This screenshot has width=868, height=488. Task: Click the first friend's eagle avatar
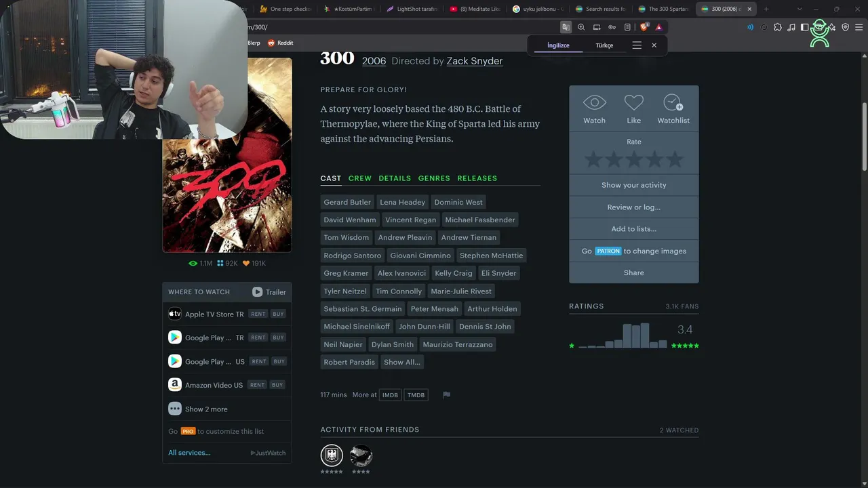(332, 455)
